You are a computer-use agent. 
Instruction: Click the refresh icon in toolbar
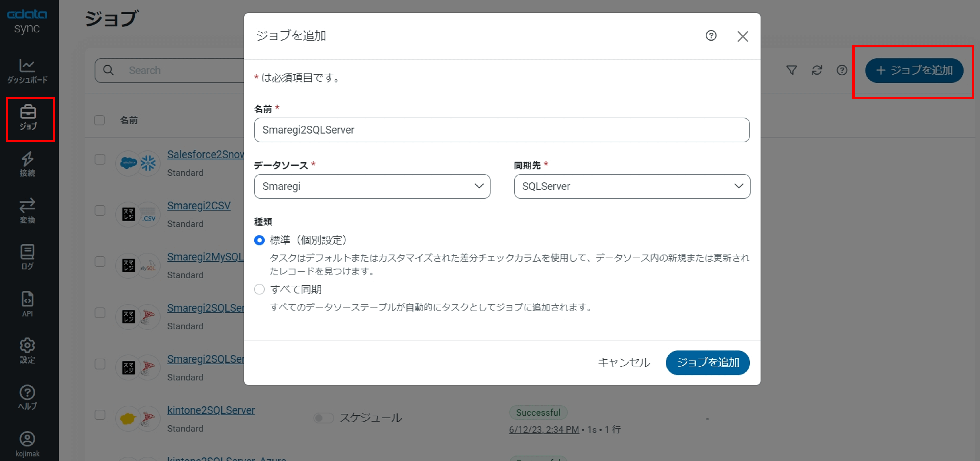click(x=817, y=70)
